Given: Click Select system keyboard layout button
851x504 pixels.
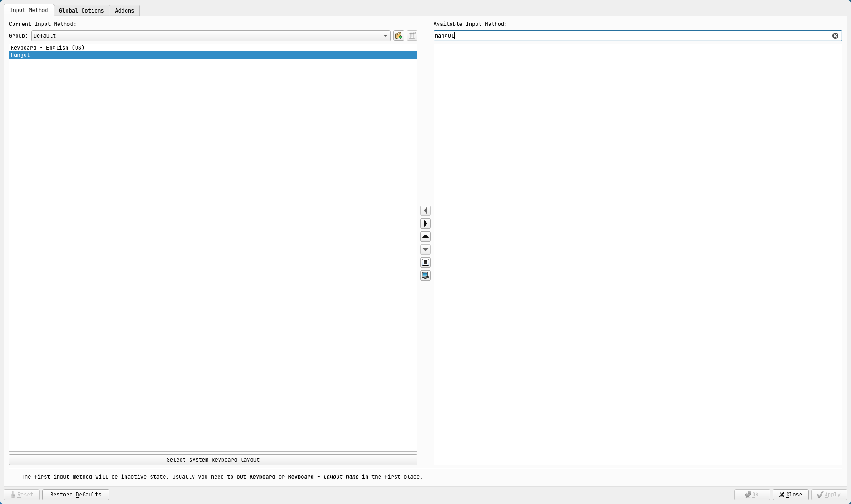Looking at the screenshot, I should 213,460.
